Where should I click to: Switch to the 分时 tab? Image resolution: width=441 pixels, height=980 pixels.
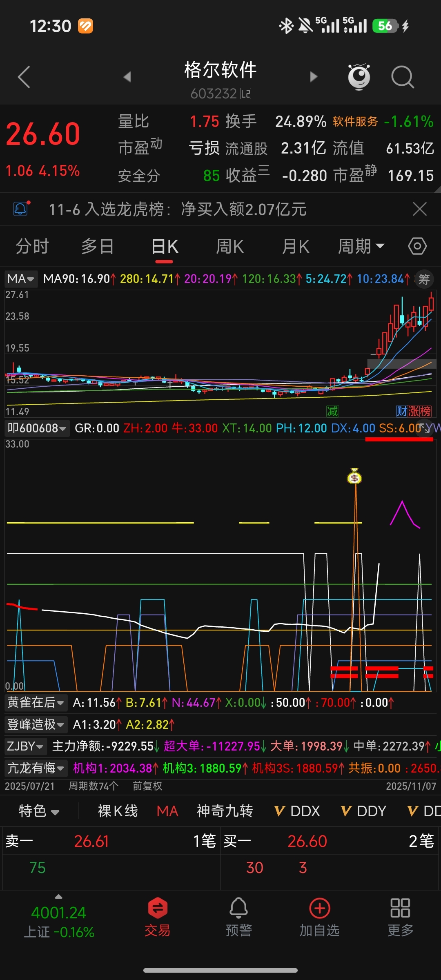point(32,246)
